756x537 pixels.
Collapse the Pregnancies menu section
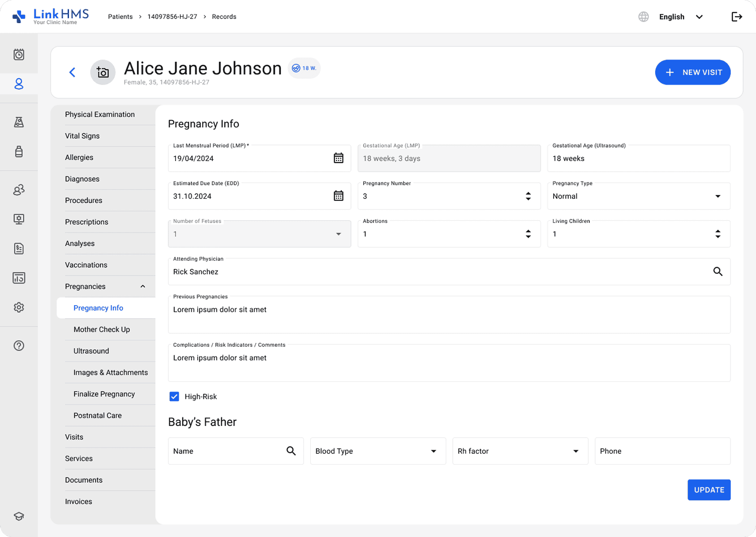click(x=143, y=286)
